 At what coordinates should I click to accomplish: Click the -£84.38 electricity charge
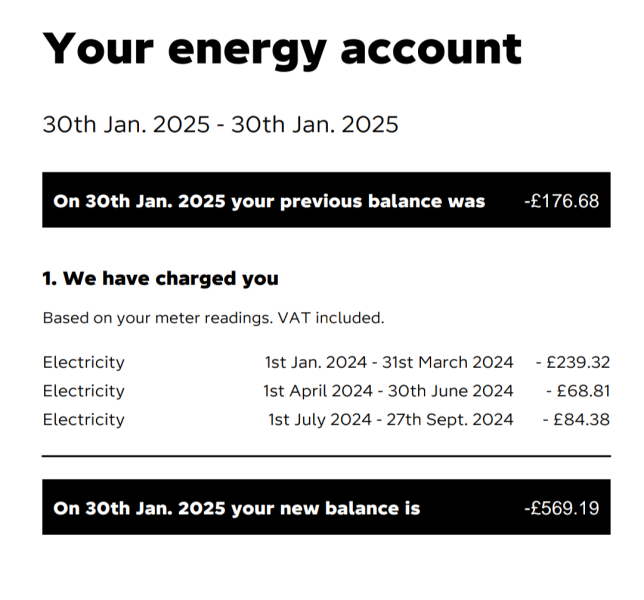pyautogui.click(x=576, y=420)
